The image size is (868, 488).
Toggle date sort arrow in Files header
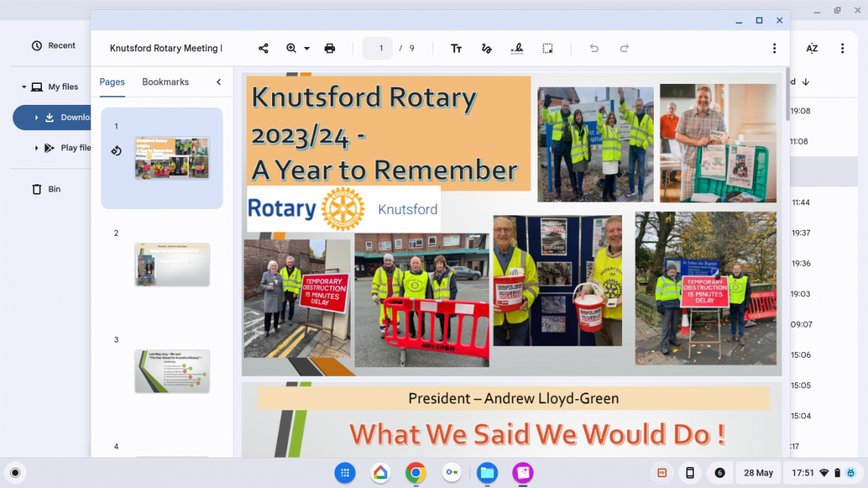(x=806, y=82)
